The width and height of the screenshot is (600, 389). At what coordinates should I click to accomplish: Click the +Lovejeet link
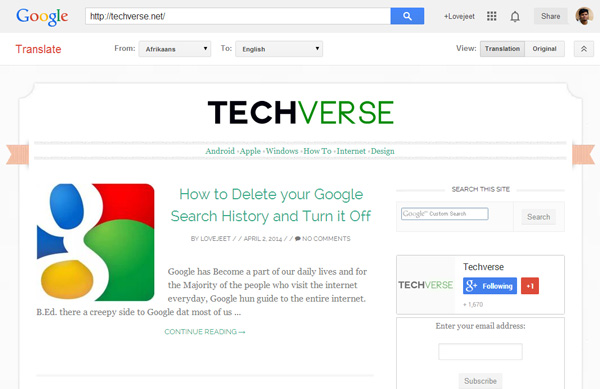(x=459, y=16)
